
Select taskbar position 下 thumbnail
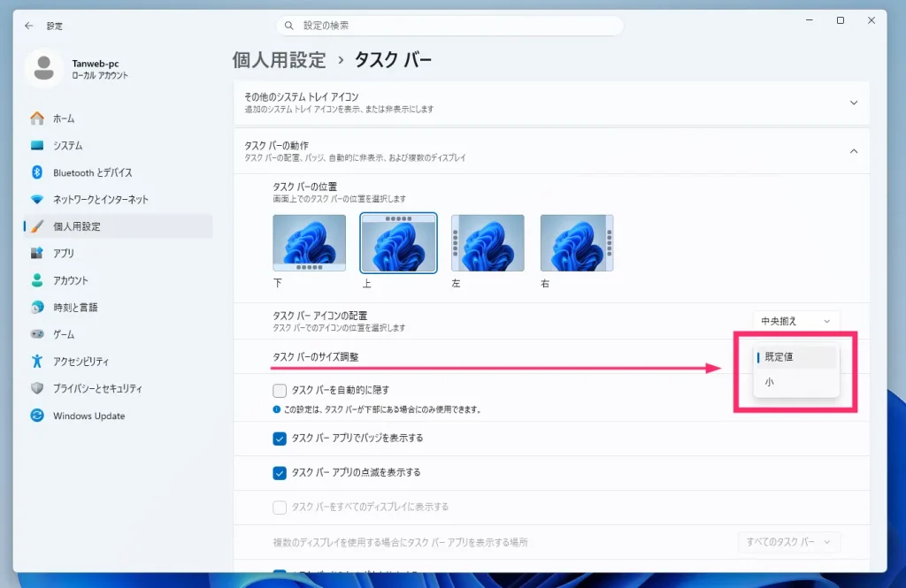pyautogui.click(x=309, y=243)
